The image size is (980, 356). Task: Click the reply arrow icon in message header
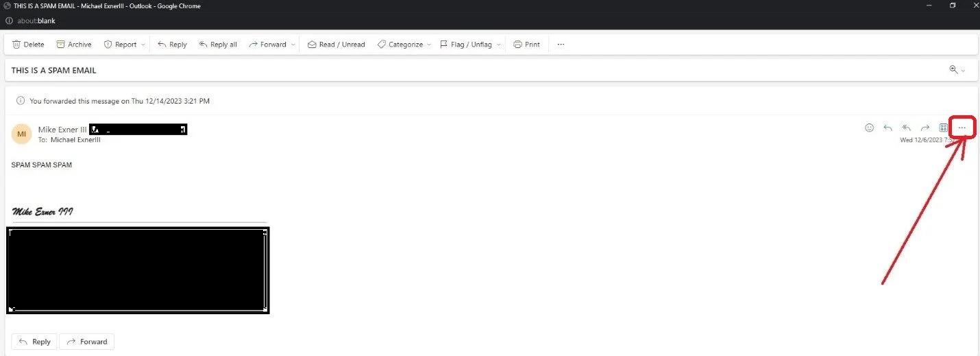coord(887,128)
